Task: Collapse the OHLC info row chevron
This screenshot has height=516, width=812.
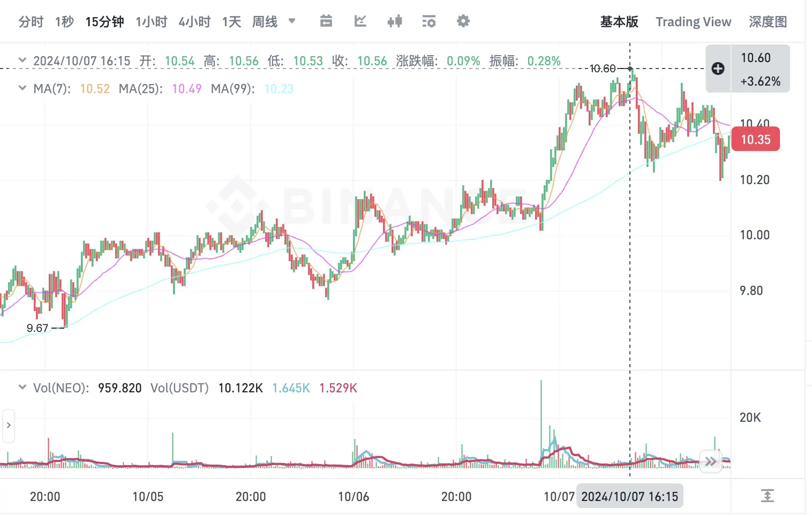Action: click(22, 60)
